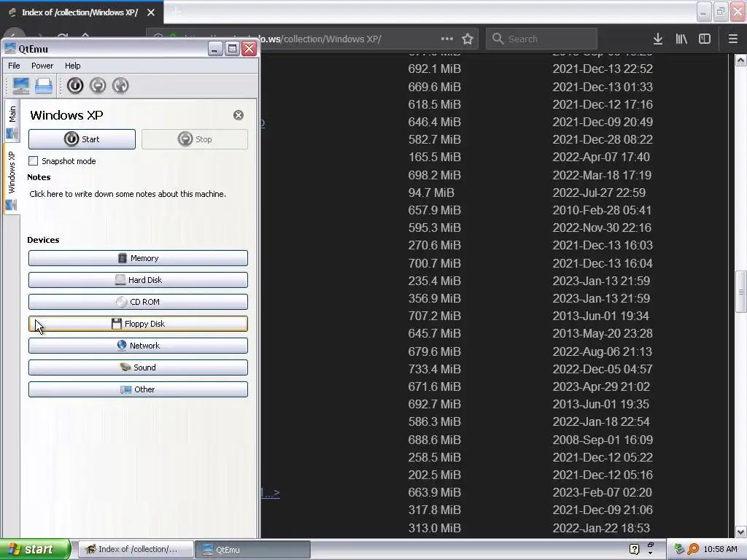Expand the Network device settings
The width and height of the screenshot is (747, 560).
(138, 346)
